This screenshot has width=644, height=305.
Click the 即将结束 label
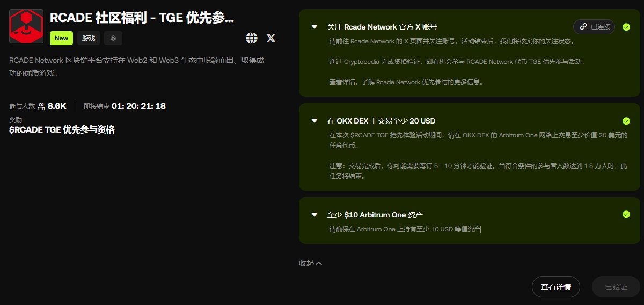(x=97, y=106)
